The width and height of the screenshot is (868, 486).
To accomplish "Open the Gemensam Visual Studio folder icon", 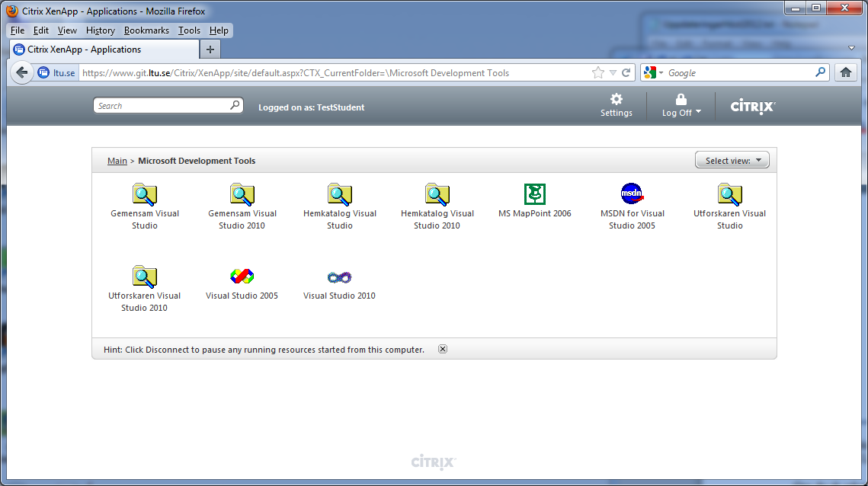I will (145, 194).
